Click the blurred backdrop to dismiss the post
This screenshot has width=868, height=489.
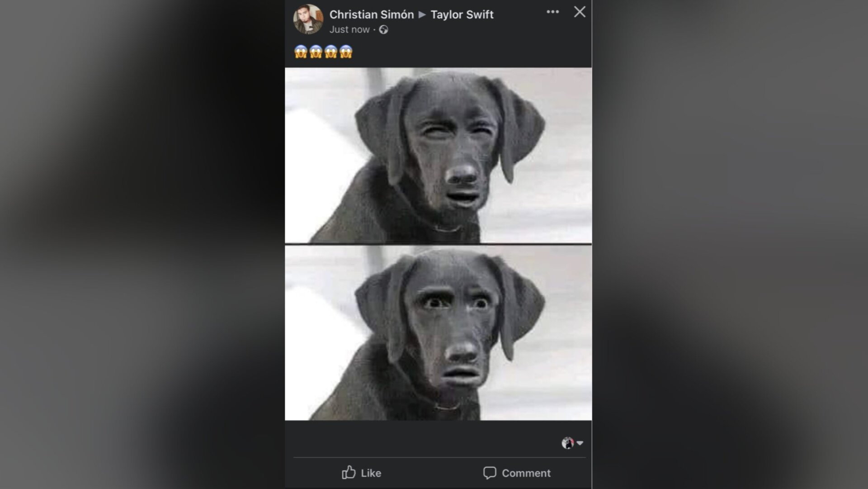136,244
